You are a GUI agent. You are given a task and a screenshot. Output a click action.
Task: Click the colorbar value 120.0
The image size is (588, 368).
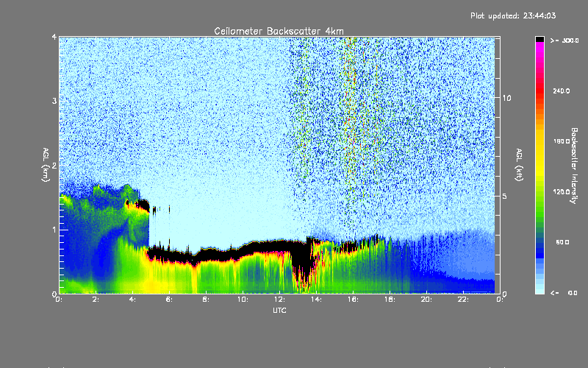click(x=561, y=192)
